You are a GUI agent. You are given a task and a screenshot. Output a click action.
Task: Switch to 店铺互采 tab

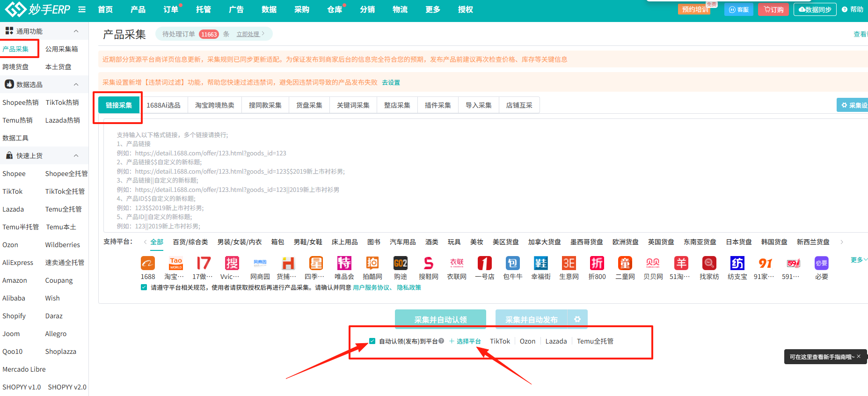tap(519, 105)
